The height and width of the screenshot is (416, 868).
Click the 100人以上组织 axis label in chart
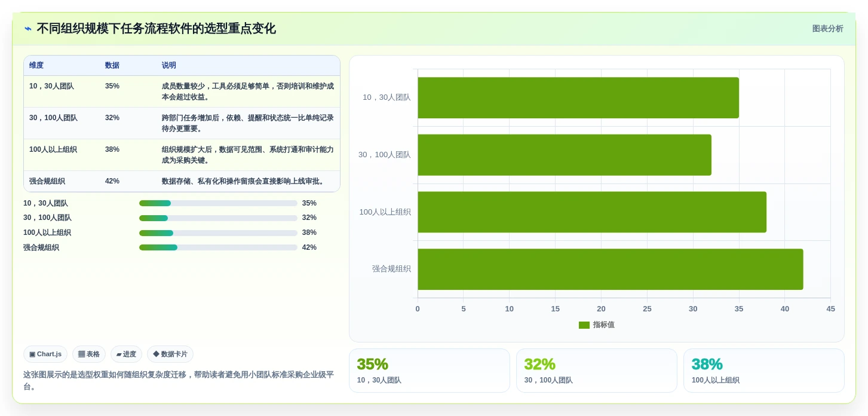(385, 212)
